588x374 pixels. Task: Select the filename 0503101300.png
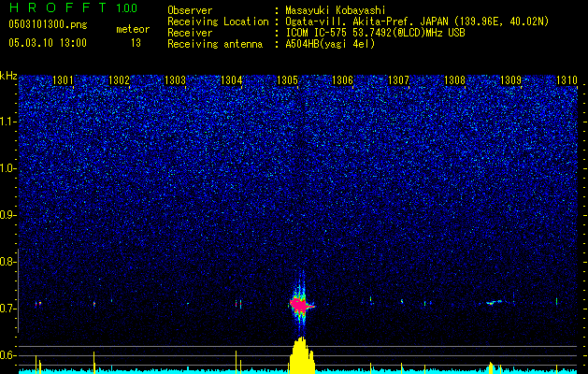(48, 24)
